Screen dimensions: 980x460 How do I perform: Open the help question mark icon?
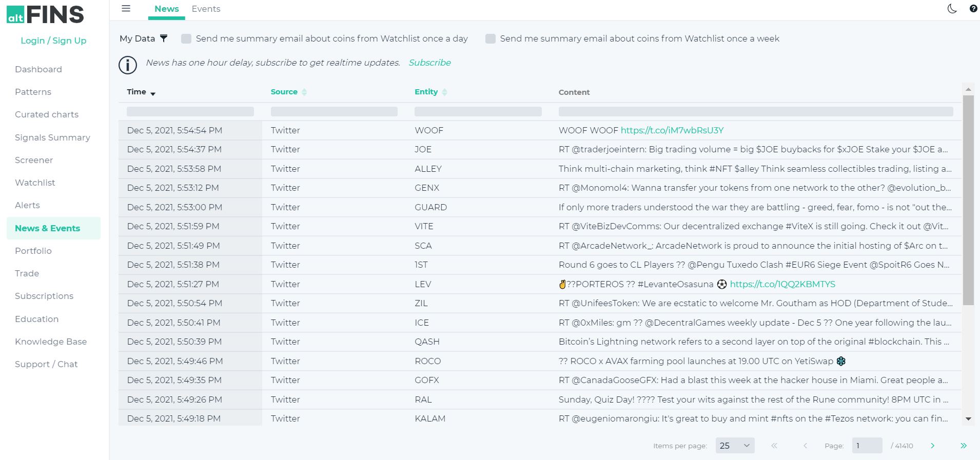coord(973,8)
